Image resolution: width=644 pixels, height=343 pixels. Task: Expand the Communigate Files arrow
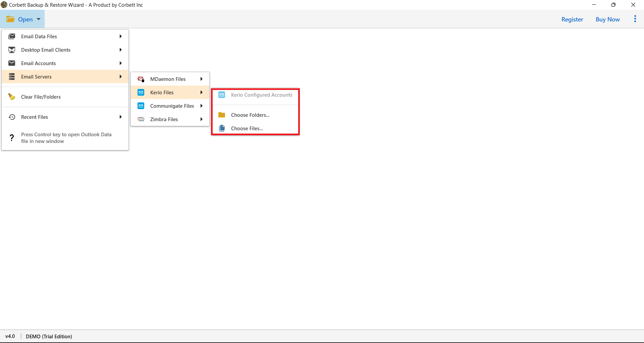(x=201, y=106)
